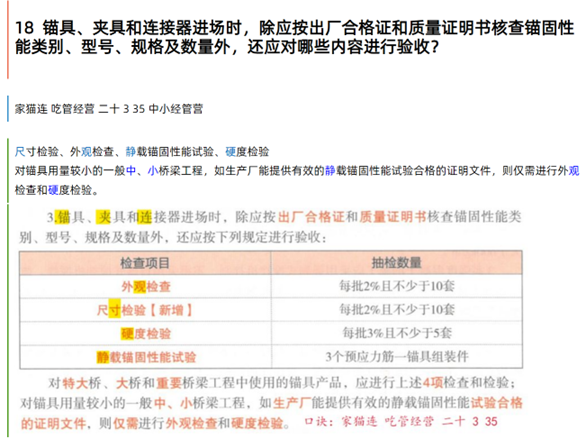Image resolution: width=586 pixels, height=439 pixels.
Task: Click the 检查项目 table header
Action: (x=145, y=263)
